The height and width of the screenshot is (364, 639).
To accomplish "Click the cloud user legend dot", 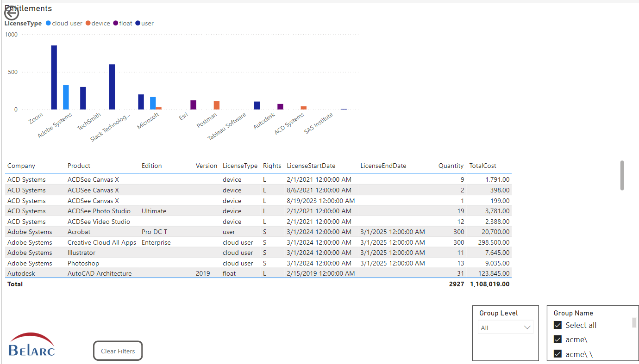I will [x=49, y=23].
